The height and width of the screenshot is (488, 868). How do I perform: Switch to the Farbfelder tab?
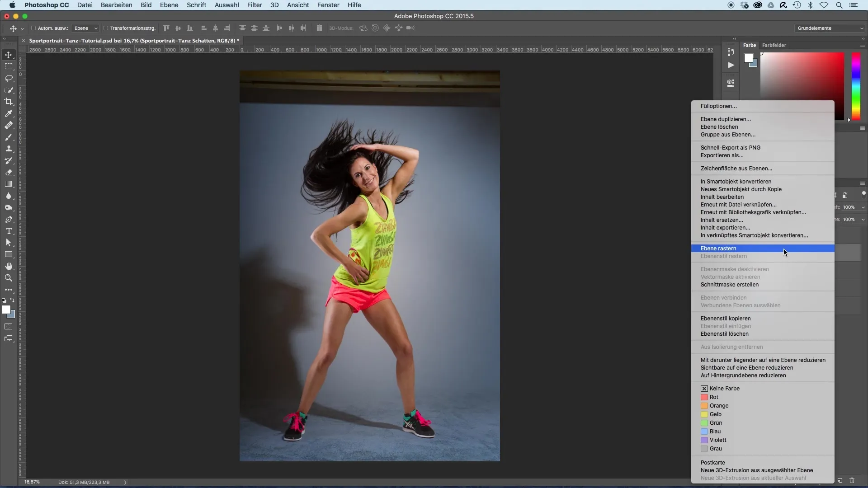774,45
